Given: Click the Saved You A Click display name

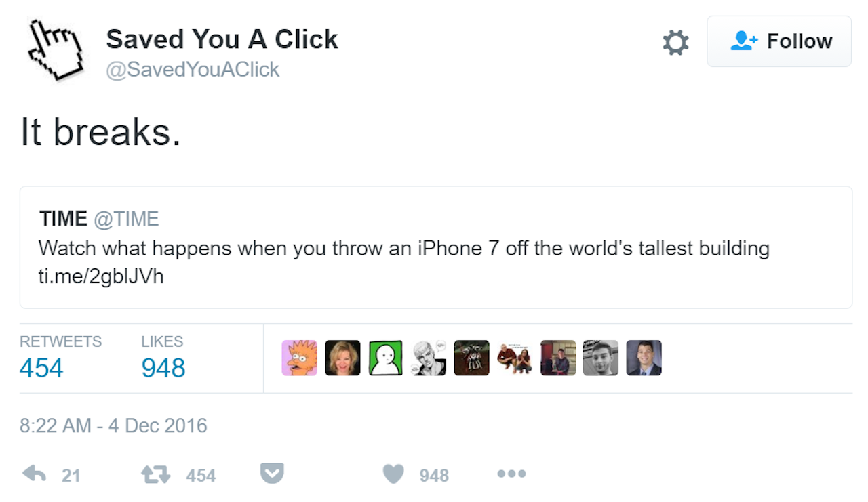Looking at the screenshot, I should pyautogui.click(x=222, y=40).
